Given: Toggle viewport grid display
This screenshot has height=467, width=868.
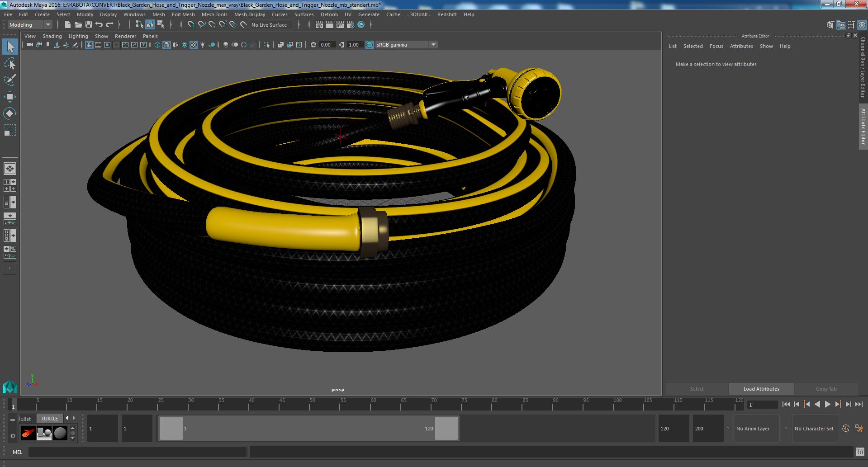Looking at the screenshot, I should pos(89,45).
